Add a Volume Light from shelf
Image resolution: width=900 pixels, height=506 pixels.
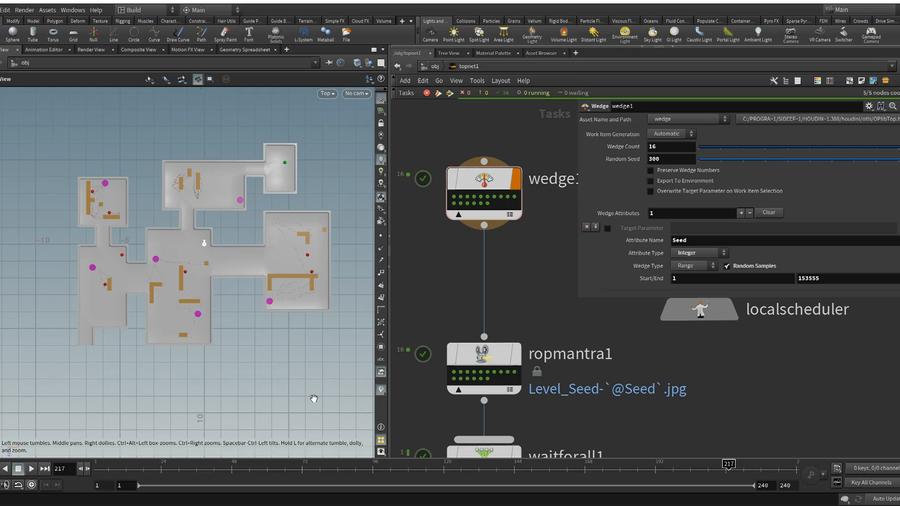pyautogui.click(x=564, y=34)
